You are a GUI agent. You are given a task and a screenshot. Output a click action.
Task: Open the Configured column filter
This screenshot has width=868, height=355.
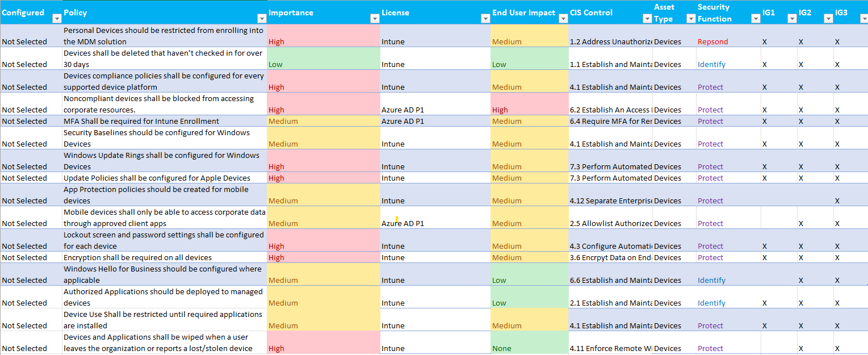(x=56, y=18)
